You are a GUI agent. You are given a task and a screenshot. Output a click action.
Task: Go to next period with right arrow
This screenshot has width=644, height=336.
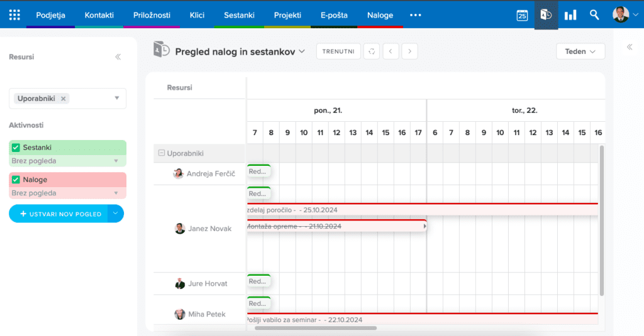click(x=410, y=51)
